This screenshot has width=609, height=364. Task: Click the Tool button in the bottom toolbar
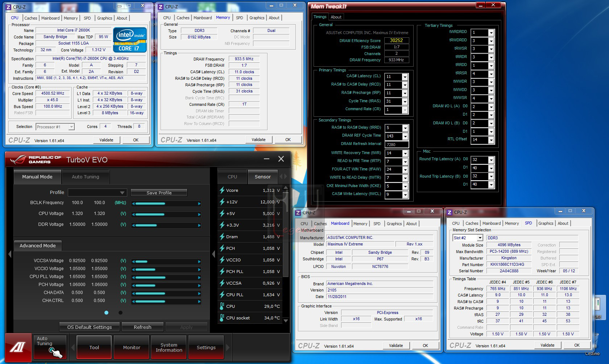tap(94, 347)
